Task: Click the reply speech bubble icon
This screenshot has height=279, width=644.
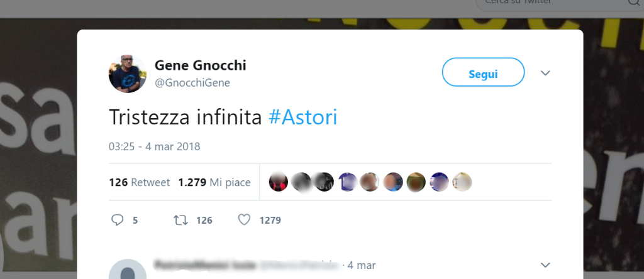Action: click(x=117, y=220)
